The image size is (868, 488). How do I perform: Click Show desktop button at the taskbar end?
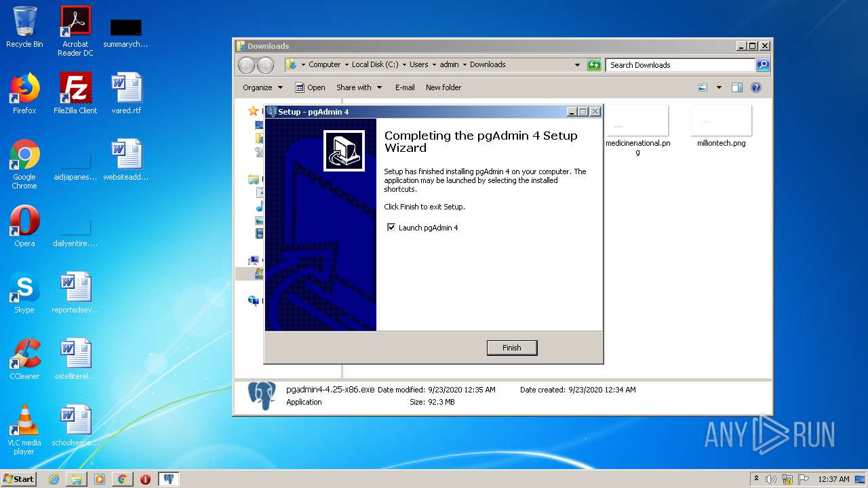click(x=861, y=479)
